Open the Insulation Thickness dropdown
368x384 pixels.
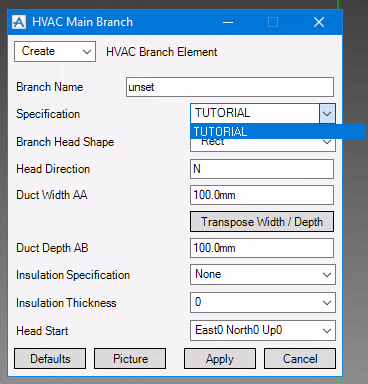(x=263, y=302)
